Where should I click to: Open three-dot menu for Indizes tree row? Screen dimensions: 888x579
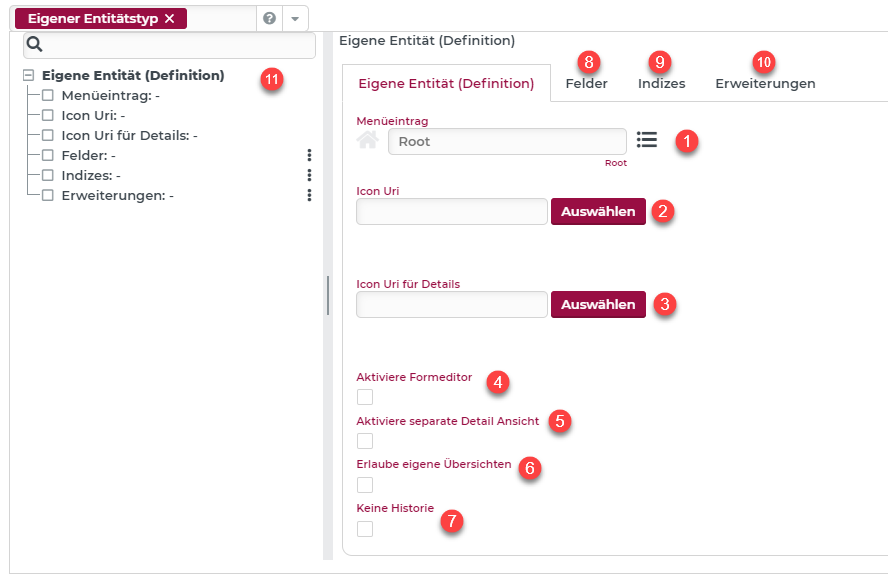309,175
